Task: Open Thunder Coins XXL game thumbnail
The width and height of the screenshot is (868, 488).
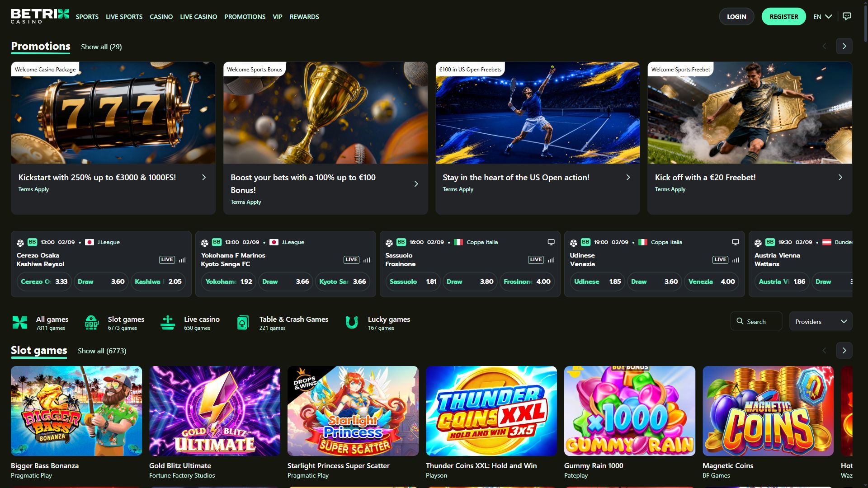Action: pyautogui.click(x=491, y=411)
